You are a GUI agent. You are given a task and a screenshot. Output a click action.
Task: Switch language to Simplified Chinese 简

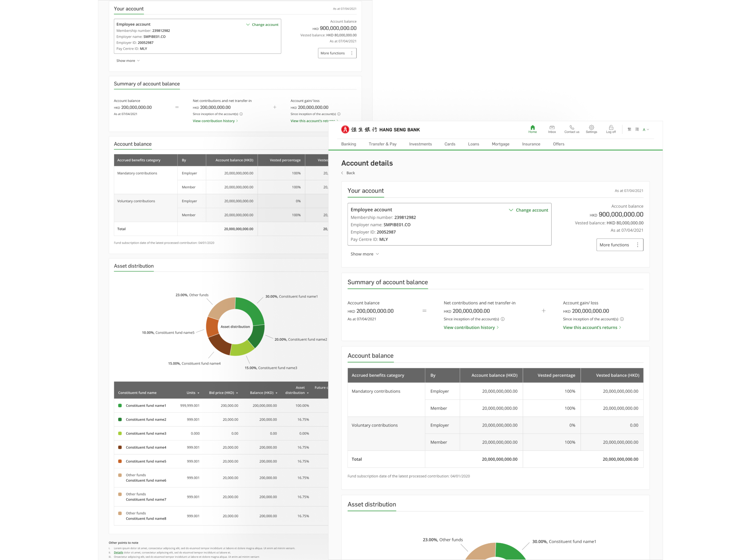pos(637,130)
